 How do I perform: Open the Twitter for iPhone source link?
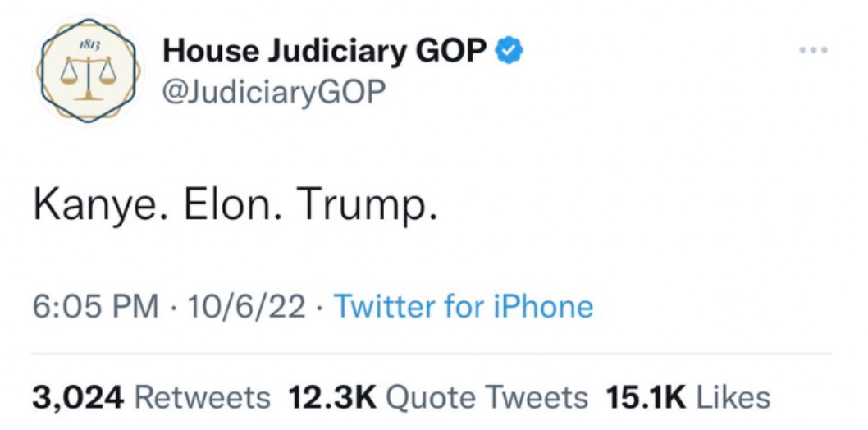point(464,307)
